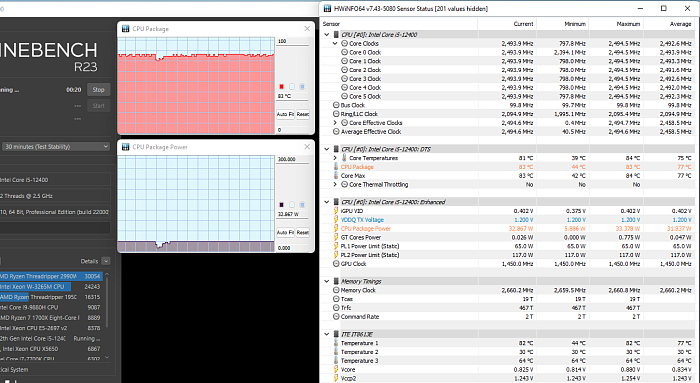Click the clock icon beside Core 3 Clock
This screenshot has height=383, width=700.
pyautogui.click(x=344, y=79)
